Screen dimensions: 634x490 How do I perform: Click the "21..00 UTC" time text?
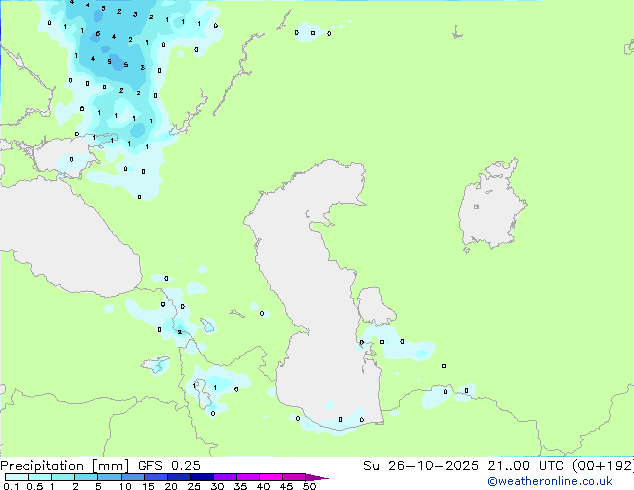pyautogui.click(x=525, y=466)
